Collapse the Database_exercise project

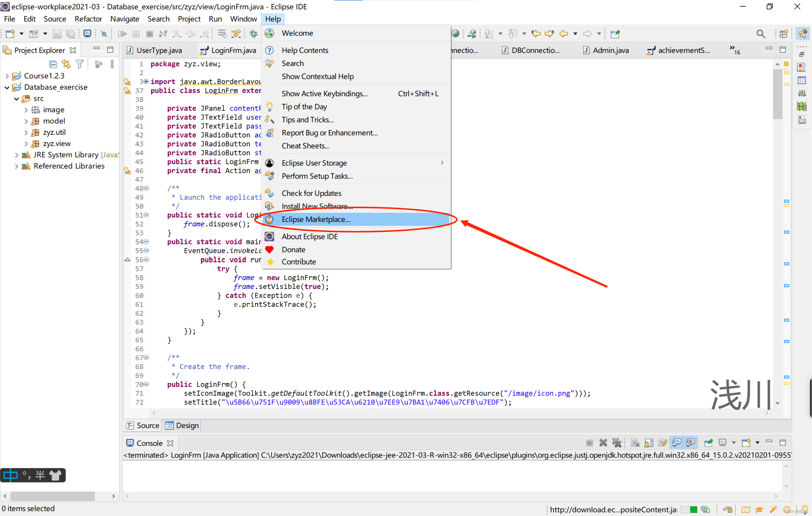pos(7,87)
